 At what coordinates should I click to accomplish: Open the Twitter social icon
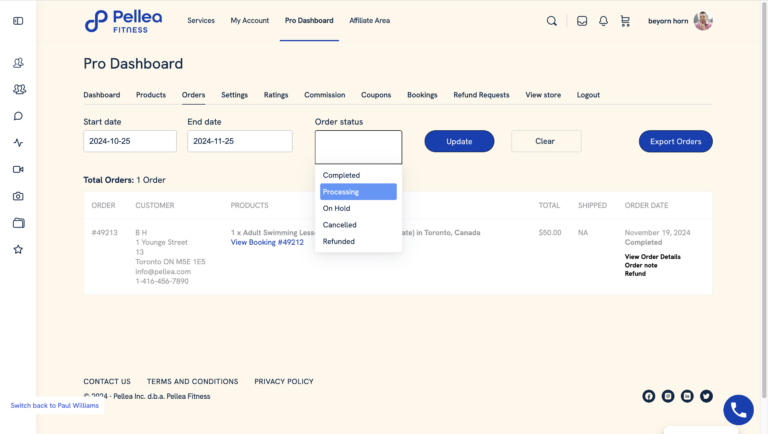pyautogui.click(x=706, y=396)
